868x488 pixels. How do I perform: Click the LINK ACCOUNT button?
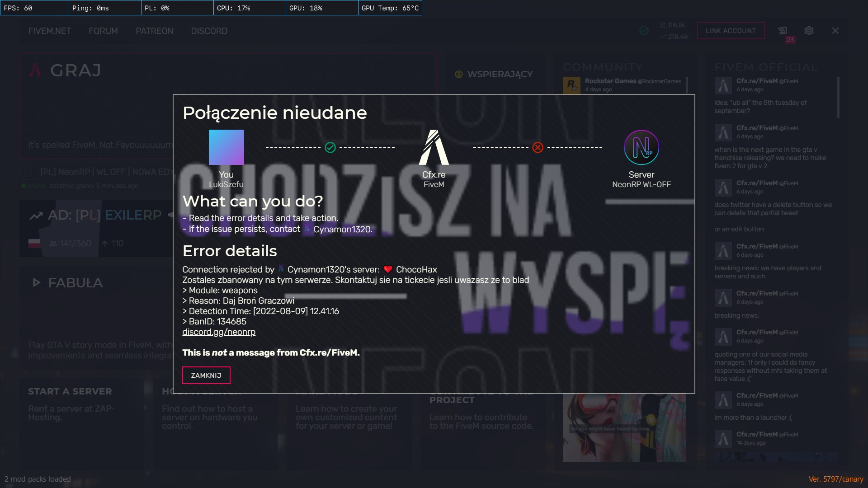click(x=731, y=31)
